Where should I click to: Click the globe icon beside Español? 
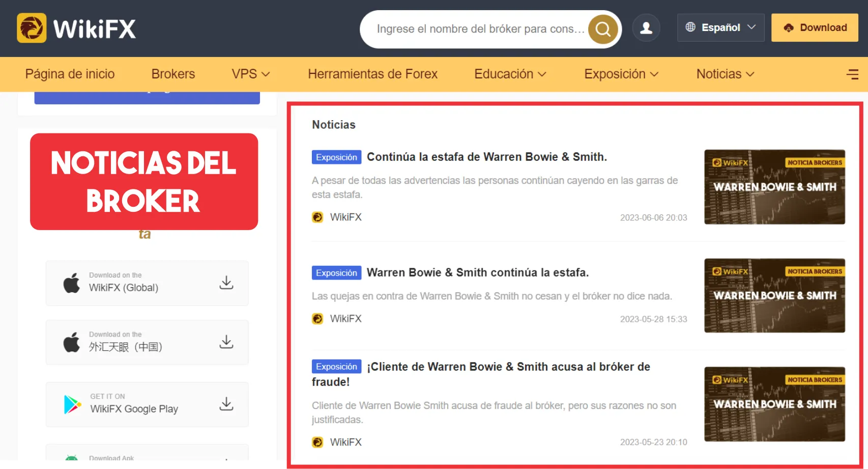pyautogui.click(x=690, y=27)
